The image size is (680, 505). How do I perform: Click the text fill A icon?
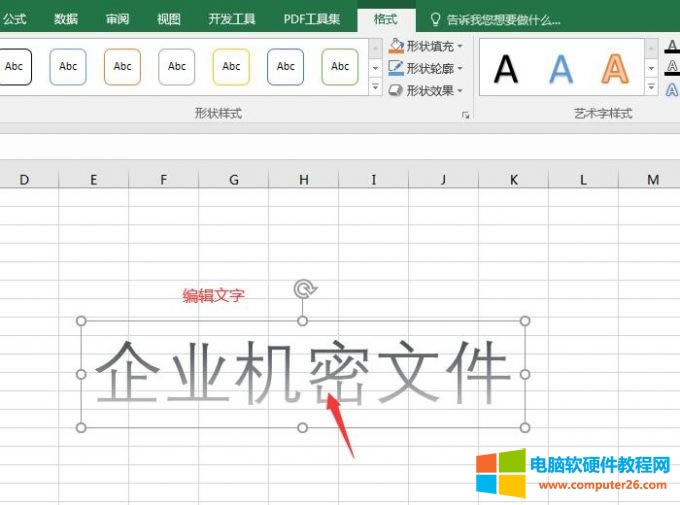672,46
